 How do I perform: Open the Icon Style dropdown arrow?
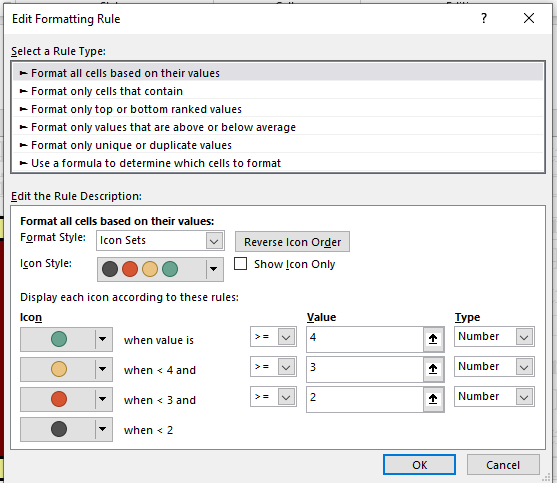213,269
